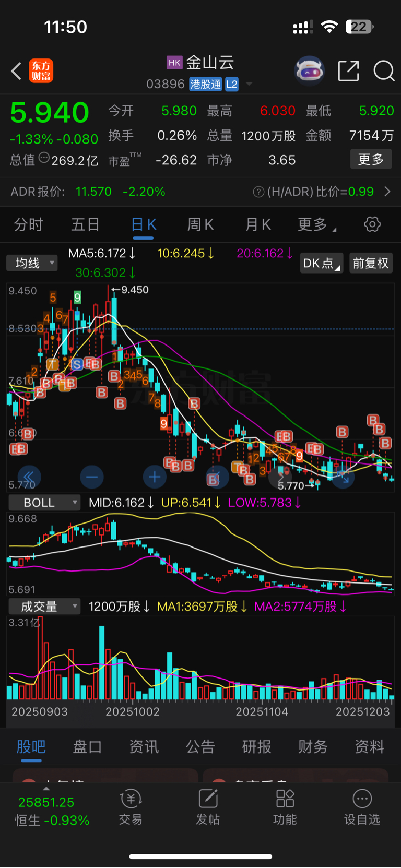Tap the 港股通 badge
The height and width of the screenshot is (868, 401).
pos(205,84)
